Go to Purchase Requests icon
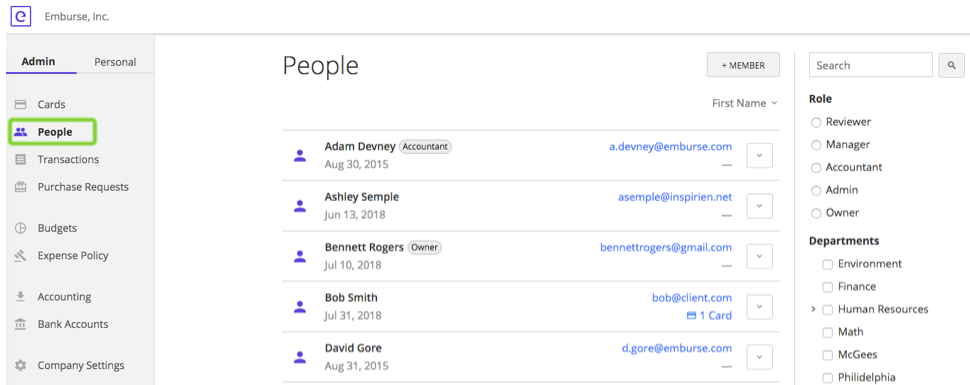970x385 pixels. [x=20, y=187]
